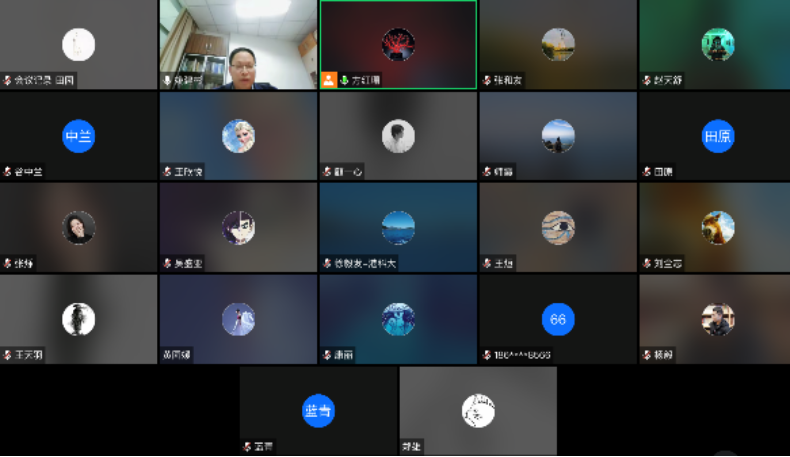The width and height of the screenshot is (790, 457).
Task: Click the 186 phone number name label
Action: (x=522, y=355)
